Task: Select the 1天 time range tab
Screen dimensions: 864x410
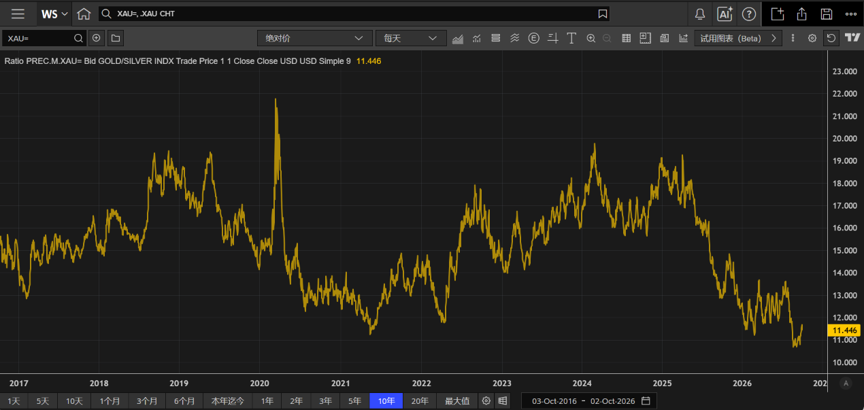Action: pos(14,401)
